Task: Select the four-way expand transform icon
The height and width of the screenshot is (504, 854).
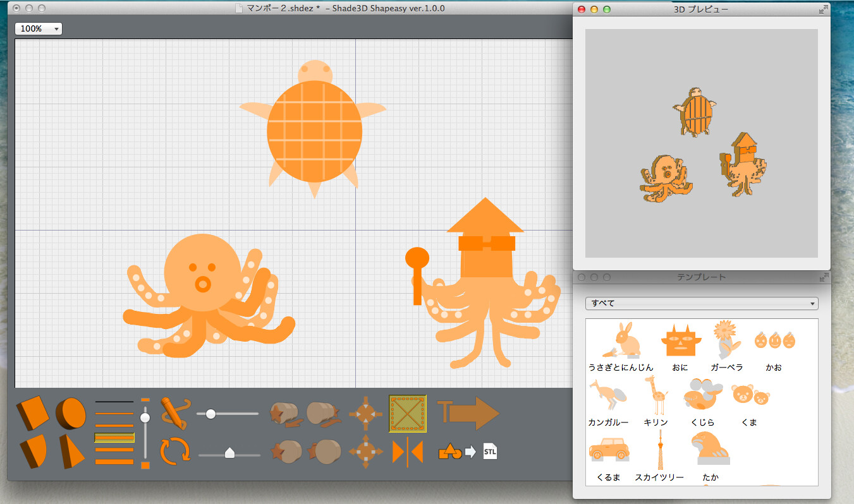Action: coord(365,412)
